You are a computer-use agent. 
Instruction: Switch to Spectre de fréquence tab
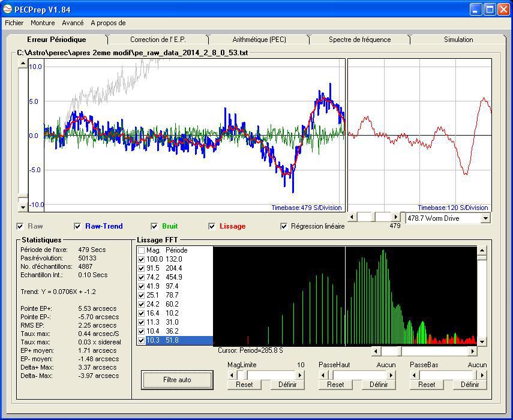pos(359,40)
